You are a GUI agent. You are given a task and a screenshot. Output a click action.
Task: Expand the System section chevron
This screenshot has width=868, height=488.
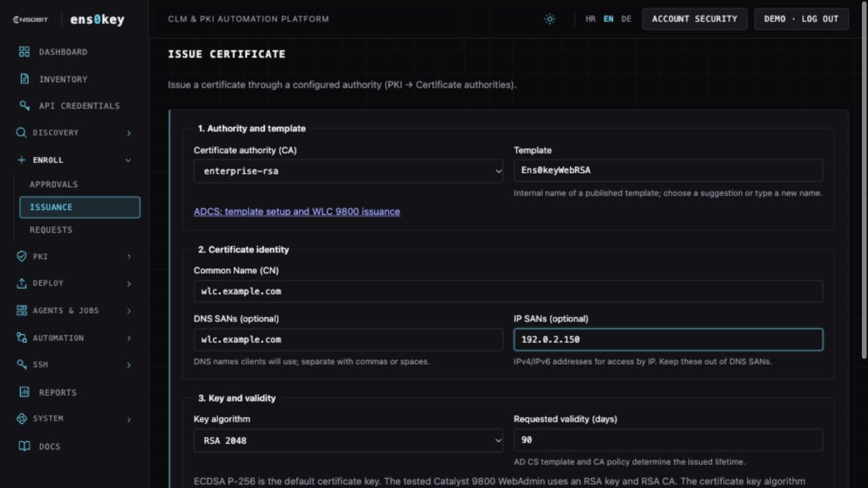tap(128, 419)
